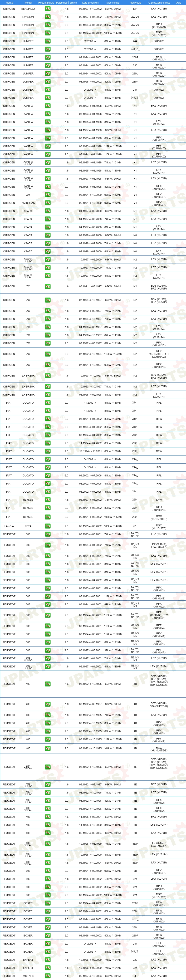Click fuel icon in Peugeot Expert 222 row

coord(48,960)
